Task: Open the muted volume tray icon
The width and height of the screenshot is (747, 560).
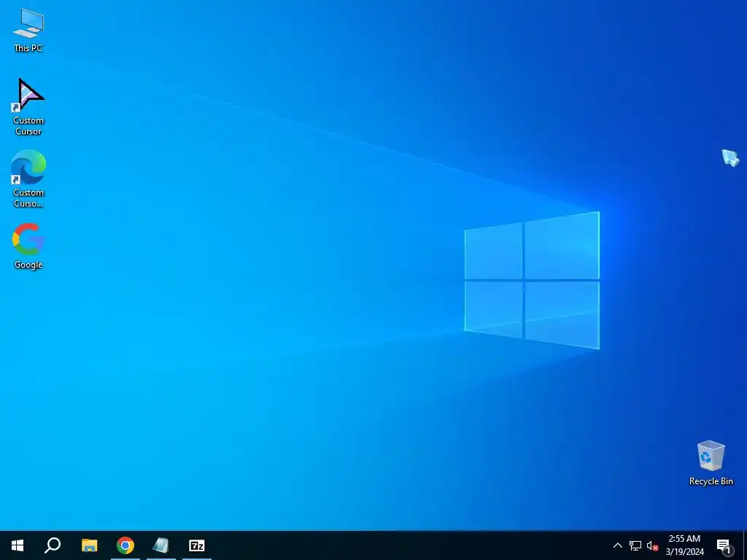Action: [x=652, y=545]
